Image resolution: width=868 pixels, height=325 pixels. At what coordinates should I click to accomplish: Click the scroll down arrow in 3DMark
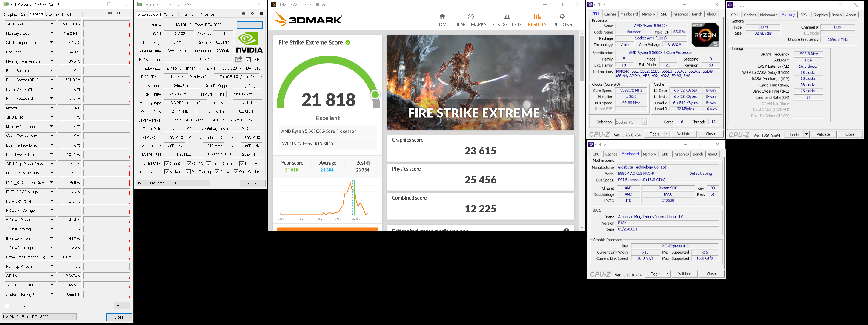pyautogui.click(x=582, y=228)
